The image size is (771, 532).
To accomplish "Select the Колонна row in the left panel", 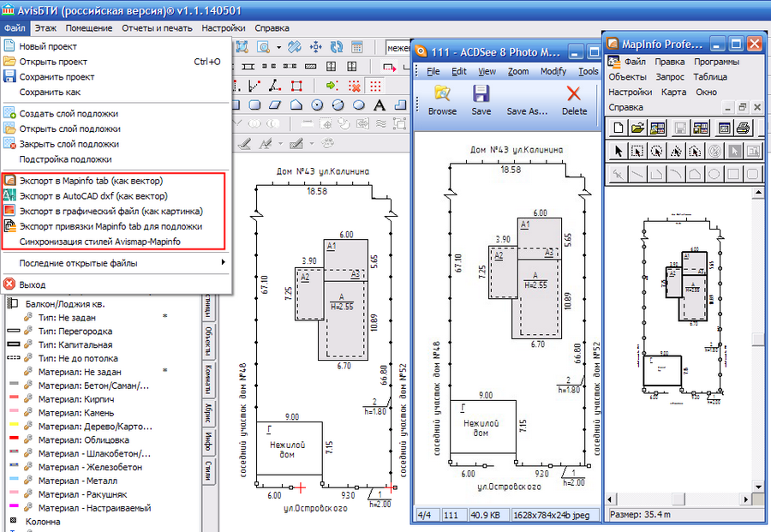I will coord(100,522).
